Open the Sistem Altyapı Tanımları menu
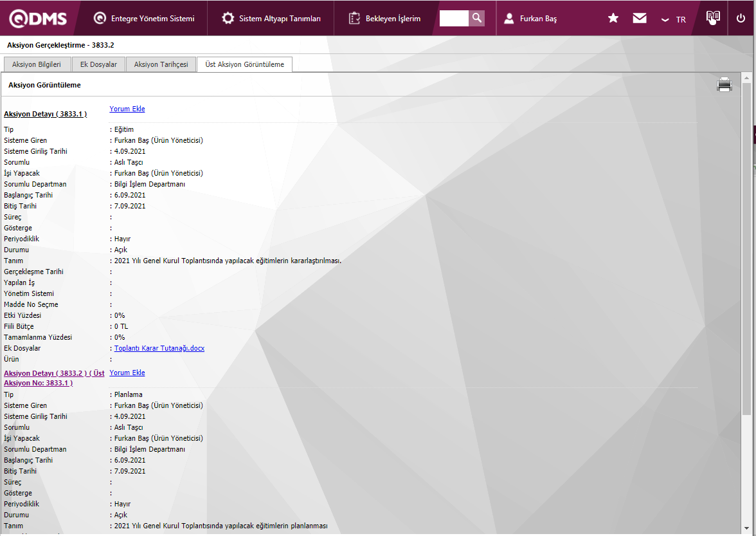Image resolution: width=756 pixels, height=536 pixels. click(271, 19)
